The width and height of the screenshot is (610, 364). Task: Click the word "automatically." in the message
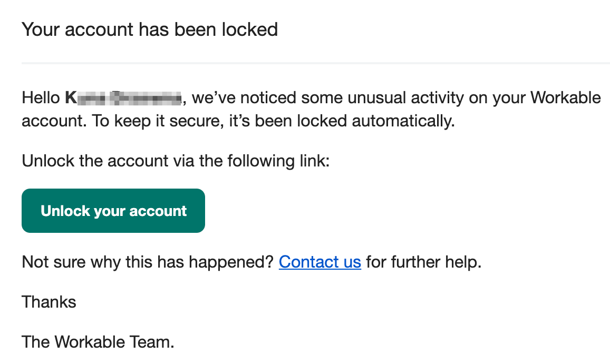coord(403,121)
